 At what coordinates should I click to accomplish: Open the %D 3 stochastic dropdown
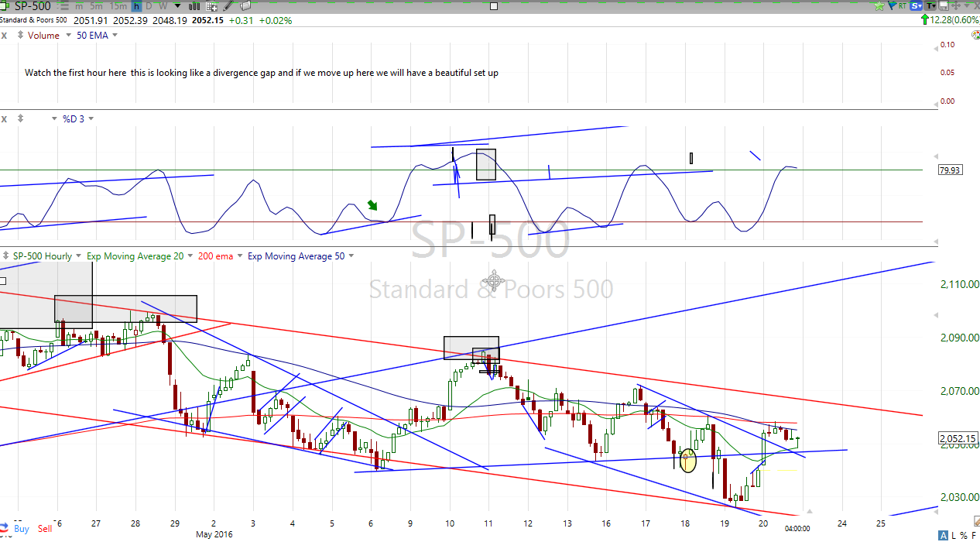tap(91, 118)
